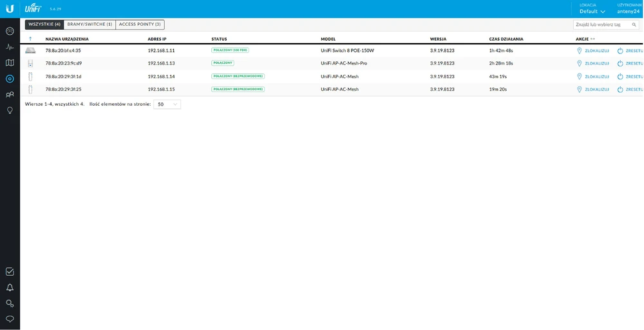Open the live chat support icon
644x330 pixels.
[10, 319]
